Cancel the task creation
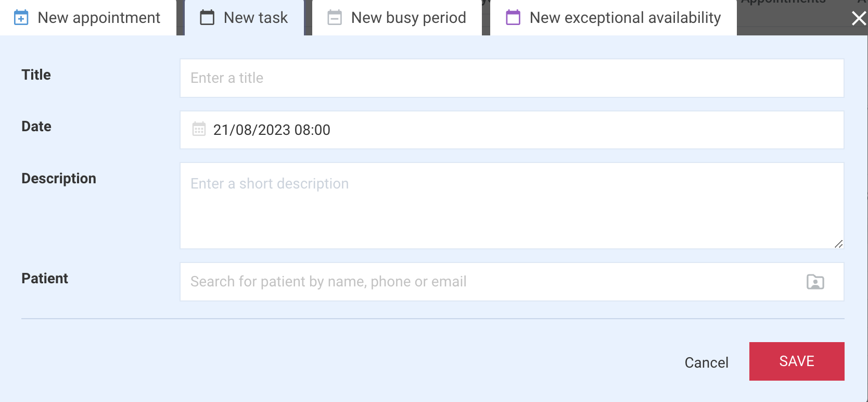868x402 pixels. [706, 362]
